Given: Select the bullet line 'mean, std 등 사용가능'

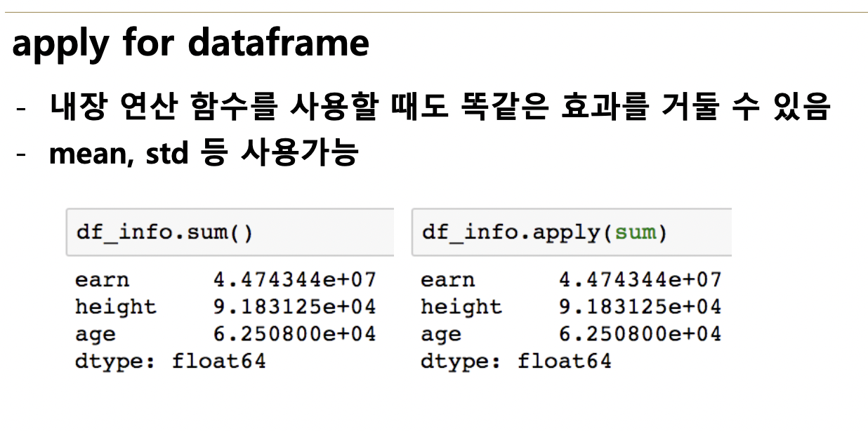Looking at the screenshot, I should point(204,152).
